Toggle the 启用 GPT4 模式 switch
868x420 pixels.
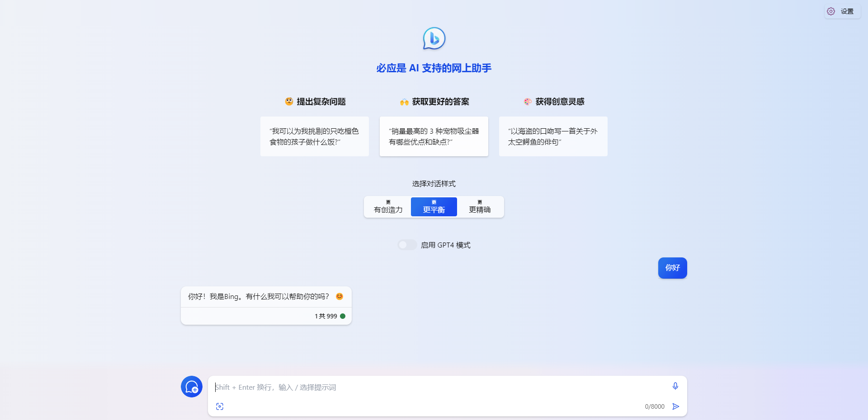click(407, 245)
